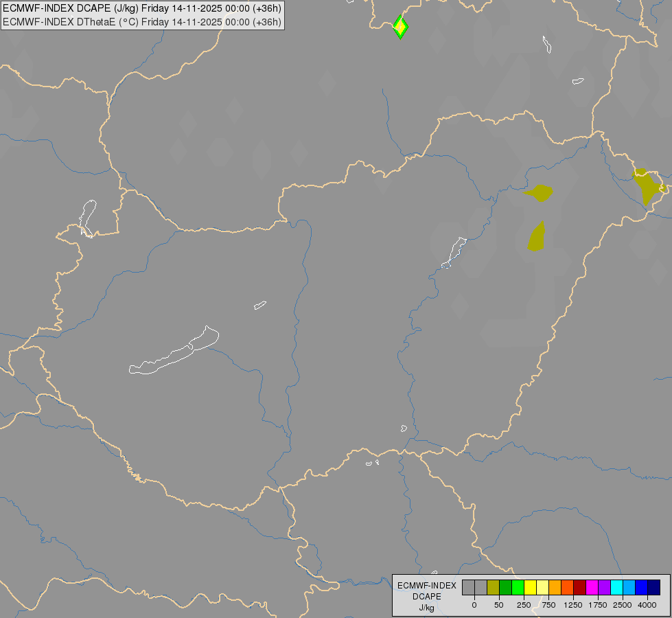Click the legend label 250

(x=524, y=605)
